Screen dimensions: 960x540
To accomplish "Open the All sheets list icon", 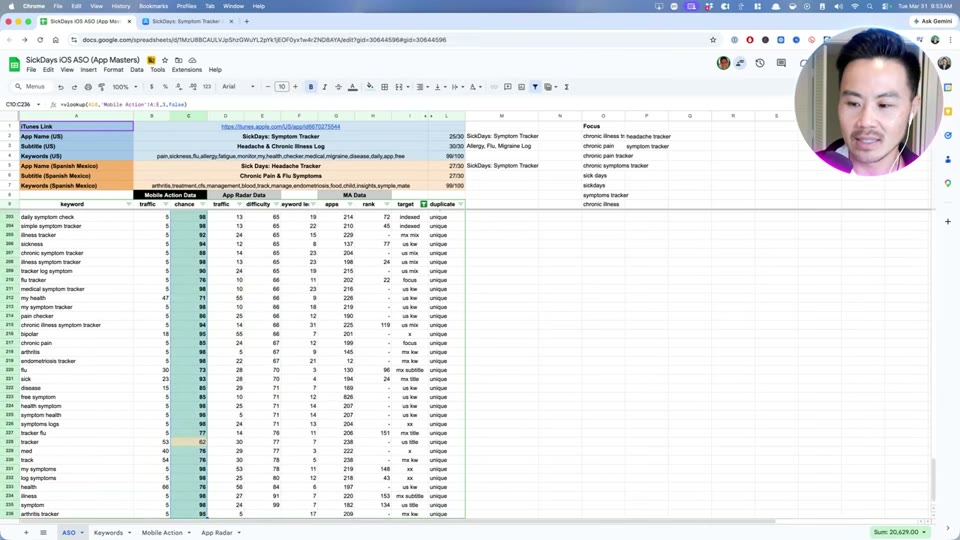I will point(43,533).
